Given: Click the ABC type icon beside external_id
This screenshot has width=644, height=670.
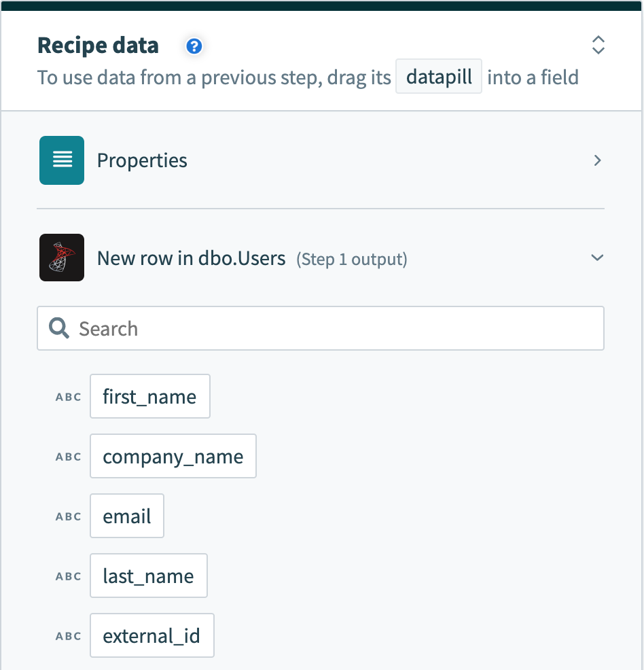Looking at the screenshot, I should point(68,636).
